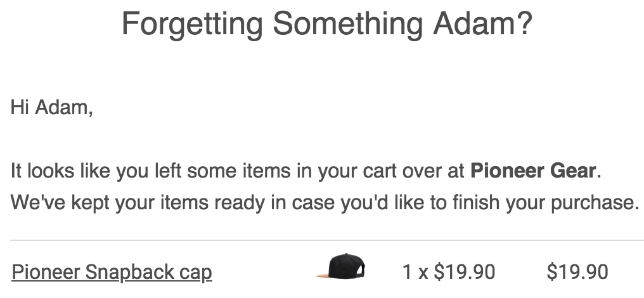Select the 1 x $19.90 quantity price
This screenshot has width=644, height=298.
(449, 272)
